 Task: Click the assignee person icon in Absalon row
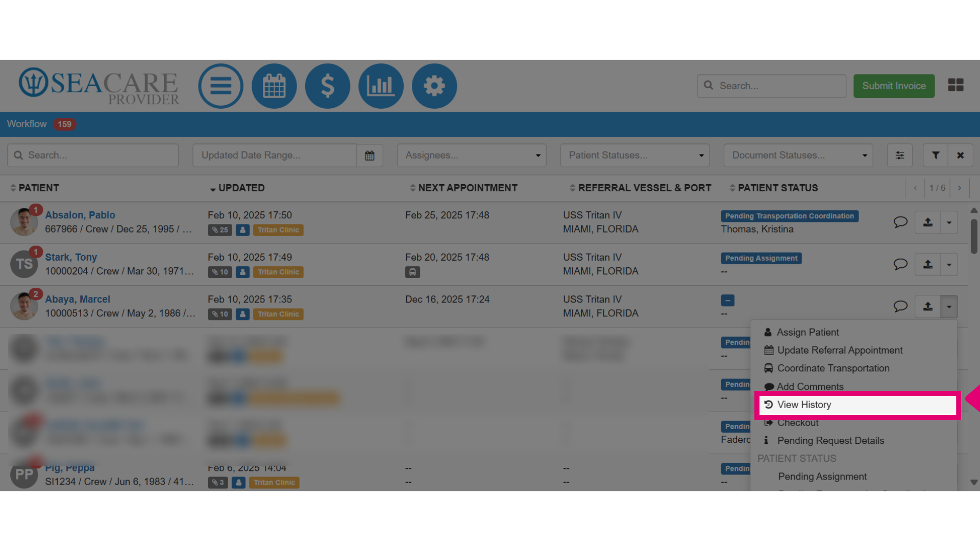coord(243,230)
